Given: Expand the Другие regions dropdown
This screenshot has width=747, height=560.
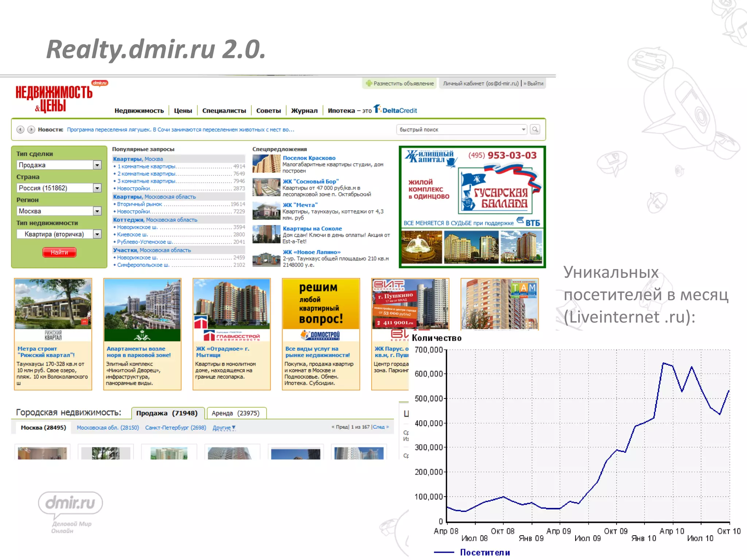Looking at the screenshot, I should (x=224, y=428).
